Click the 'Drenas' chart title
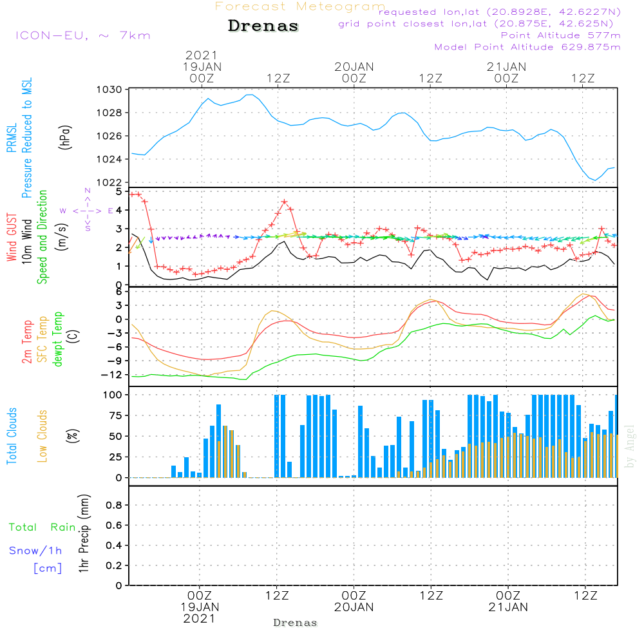Viewport: 644px width, 644px height. click(263, 26)
